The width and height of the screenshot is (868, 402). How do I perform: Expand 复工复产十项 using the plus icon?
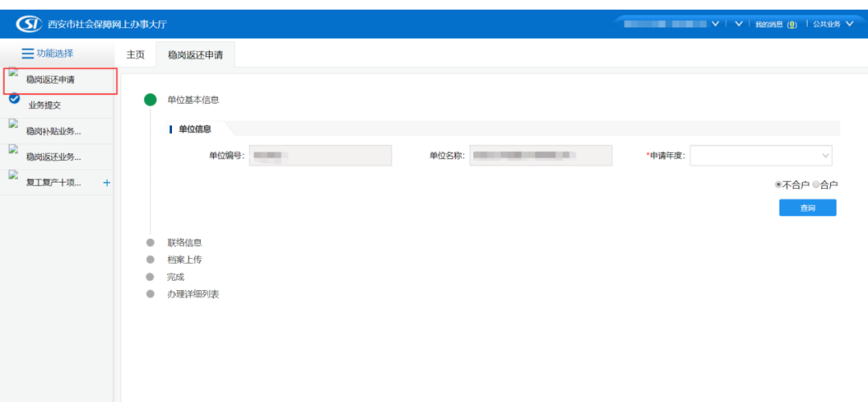pos(107,183)
